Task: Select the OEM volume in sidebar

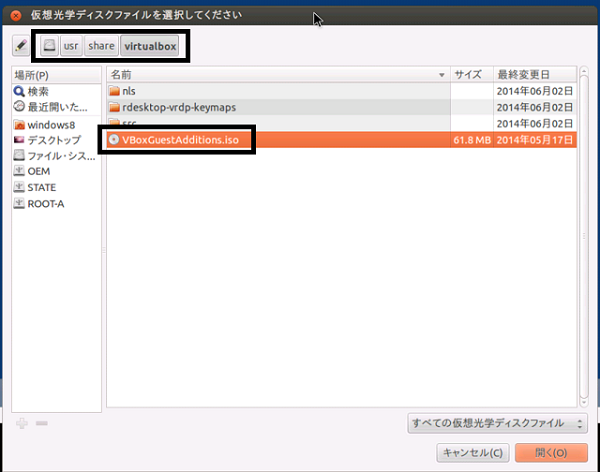Action: [x=56, y=171]
